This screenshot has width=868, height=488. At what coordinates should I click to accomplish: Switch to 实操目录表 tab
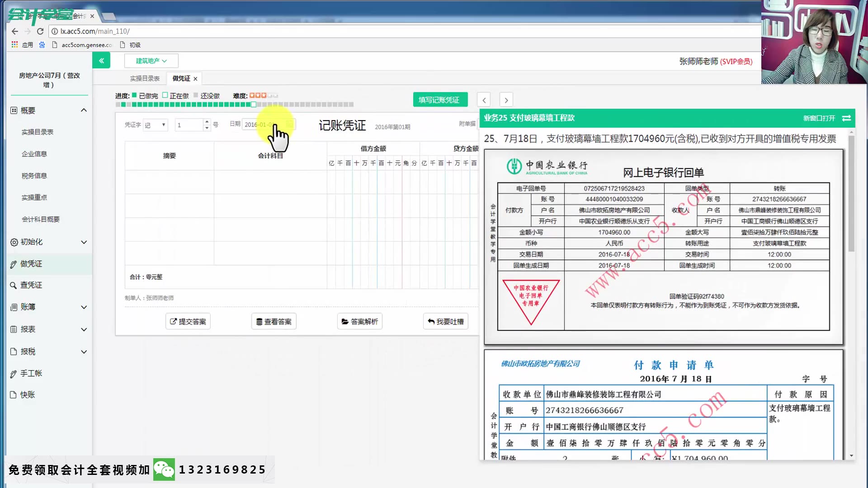pyautogui.click(x=145, y=79)
